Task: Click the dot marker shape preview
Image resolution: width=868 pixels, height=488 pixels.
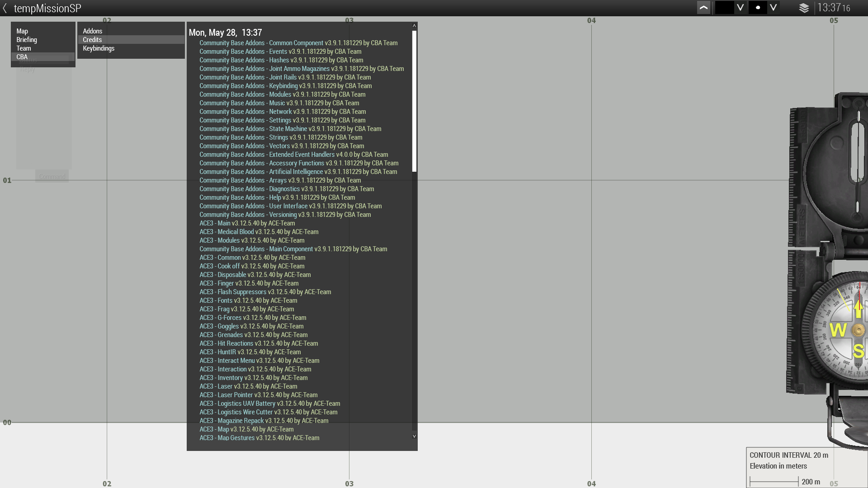Action: tap(758, 8)
